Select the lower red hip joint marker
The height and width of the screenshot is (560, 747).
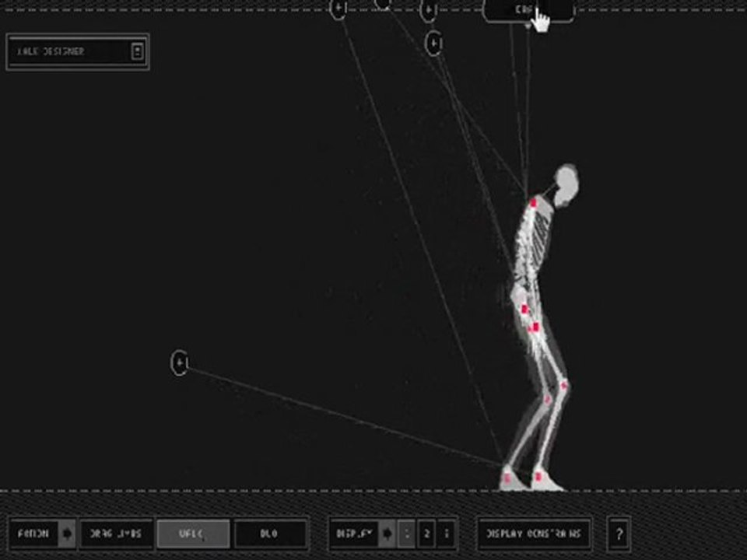point(535,327)
